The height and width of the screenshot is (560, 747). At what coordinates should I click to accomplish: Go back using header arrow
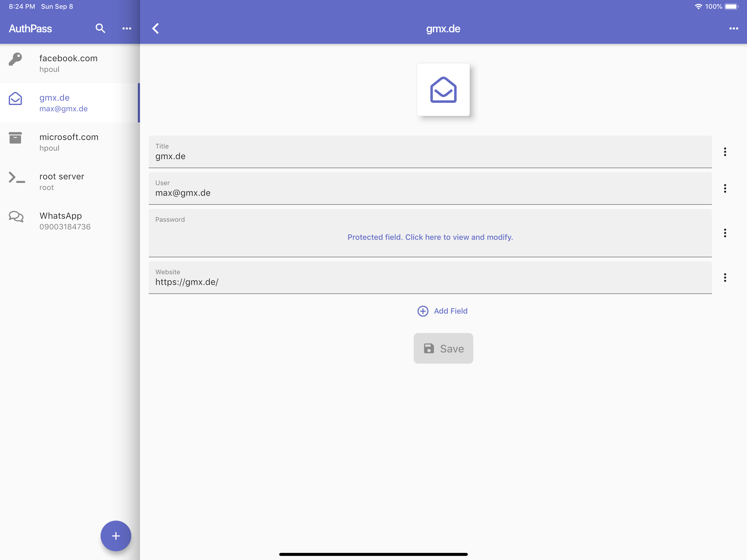point(156,28)
